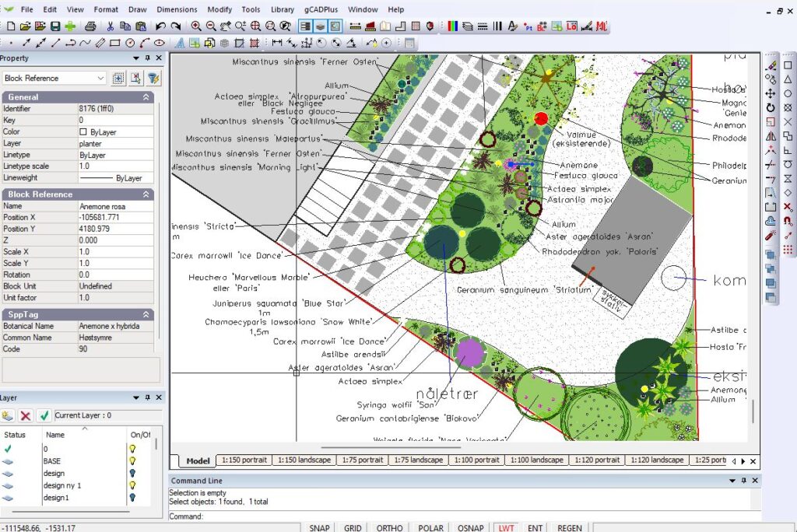Image resolution: width=797 pixels, height=532 pixels.
Task: Select the Arc draw tool
Action: coord(145,44)
